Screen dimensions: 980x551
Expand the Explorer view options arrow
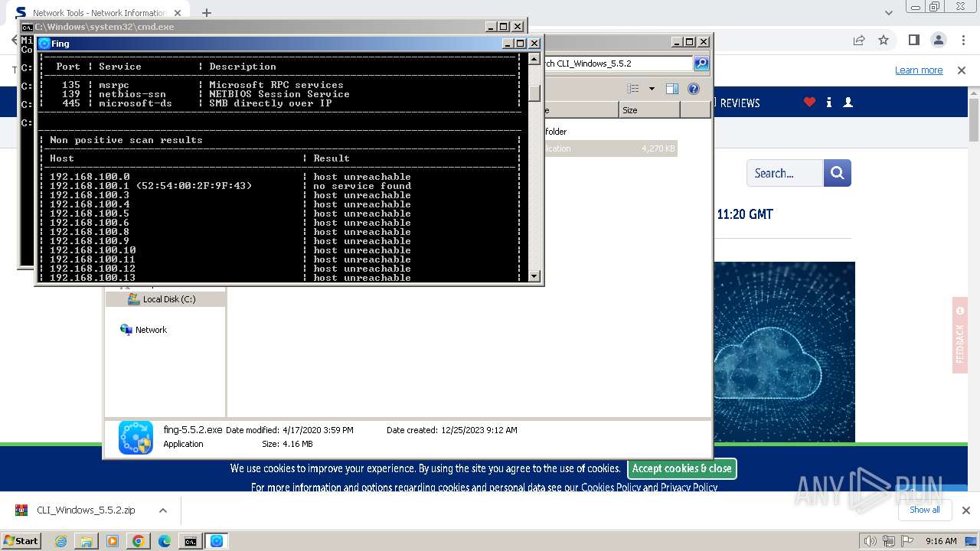tap(652, 89)
